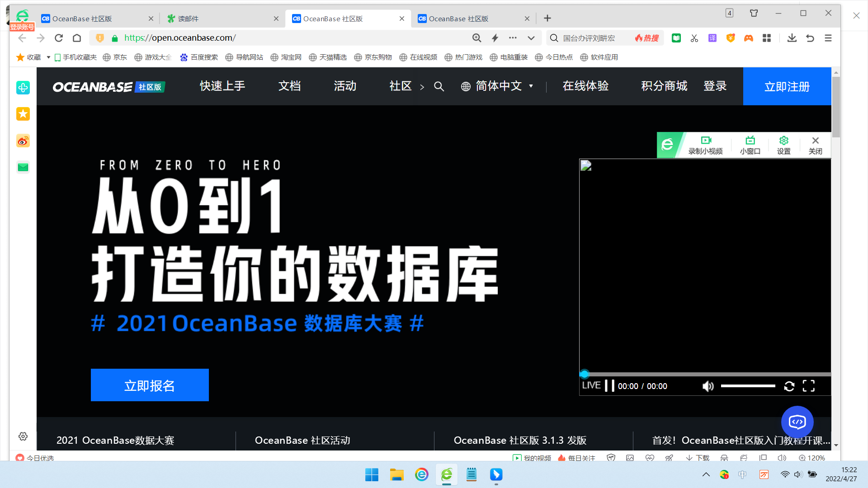The height and width of the screenshot is (488, 868).
Task: Open the orange game controller icon
Action: [x=749, y=38]
